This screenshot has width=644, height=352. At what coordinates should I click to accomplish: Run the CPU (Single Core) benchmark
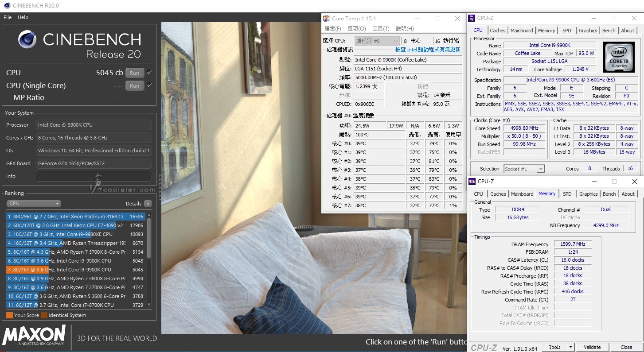click(x=135, y=86)
